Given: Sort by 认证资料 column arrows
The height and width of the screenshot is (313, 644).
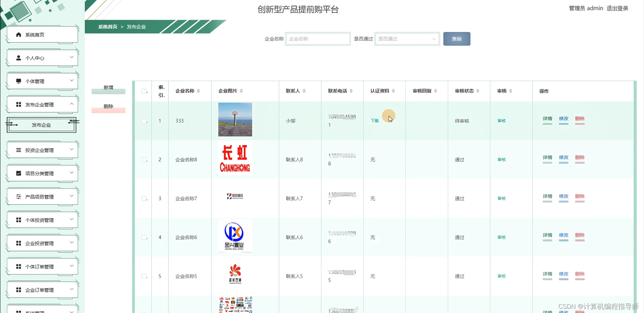Looking at the screenshot, I should 393,91.
